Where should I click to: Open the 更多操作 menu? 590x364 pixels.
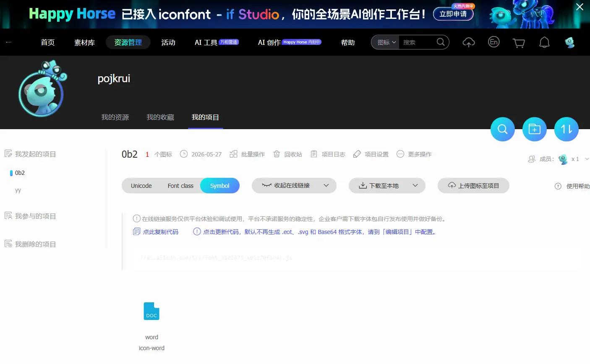point(414,154)
